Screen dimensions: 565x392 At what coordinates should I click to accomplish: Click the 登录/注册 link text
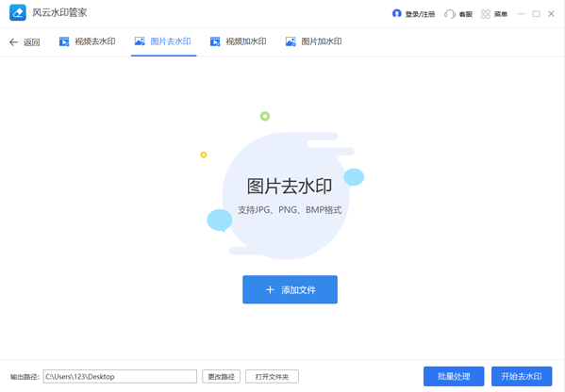point(420,14)
